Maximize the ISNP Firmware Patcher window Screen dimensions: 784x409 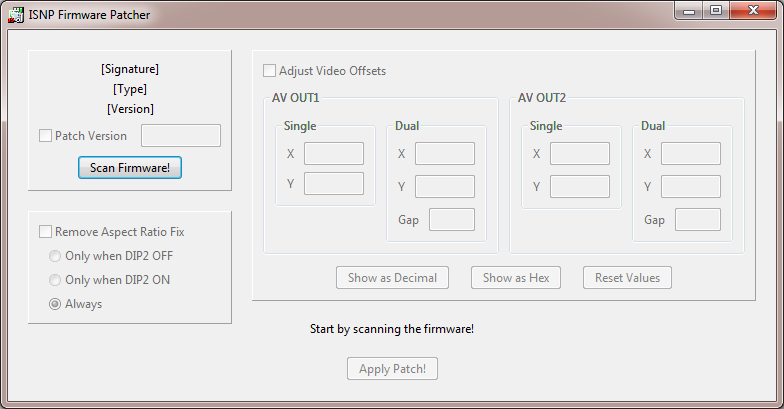[x=716, y=11]
